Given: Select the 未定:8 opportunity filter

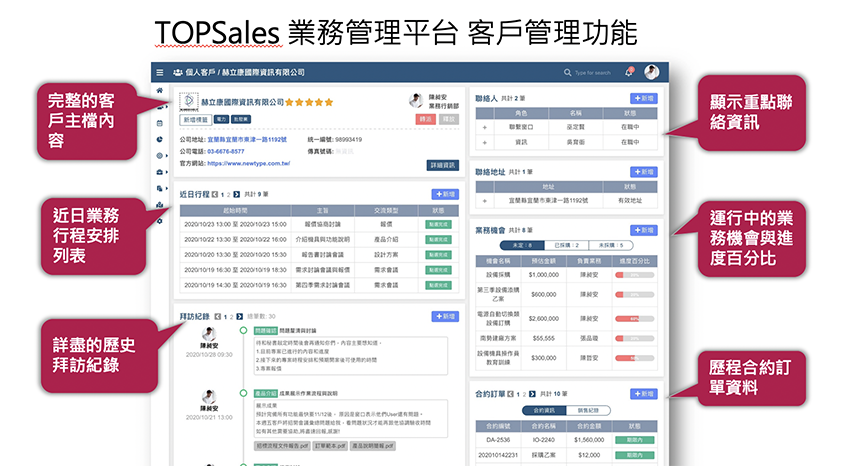Looking at the screenshot, I should tap(521, 245).
